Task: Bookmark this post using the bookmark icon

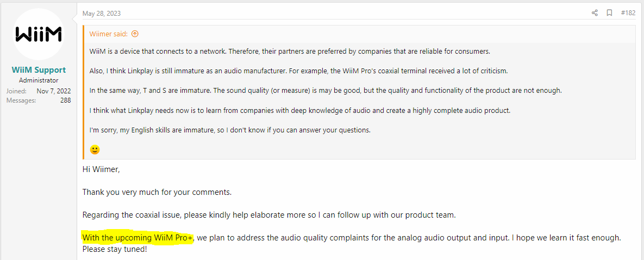Action: click(610, 13)
